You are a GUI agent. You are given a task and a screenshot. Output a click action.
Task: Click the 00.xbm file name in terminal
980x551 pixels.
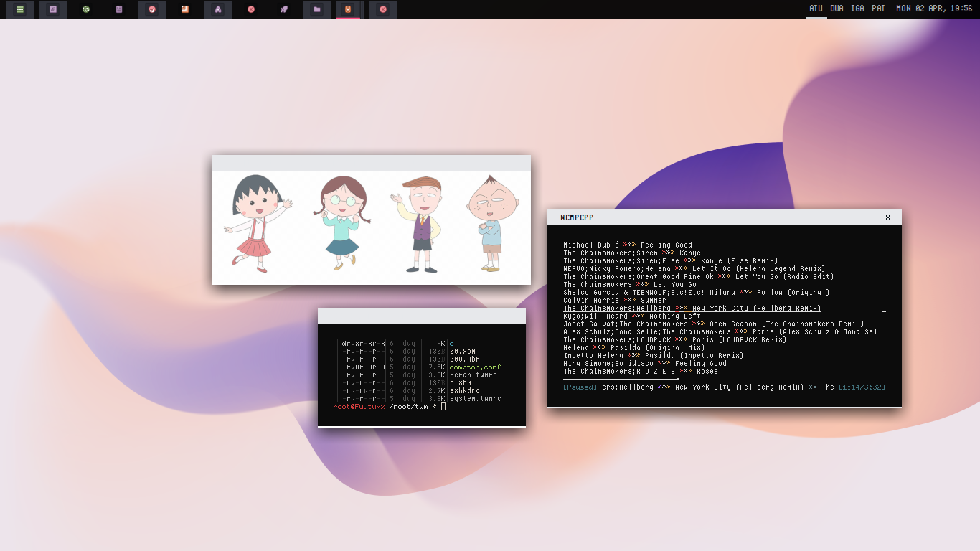click(x=463, y=352)
